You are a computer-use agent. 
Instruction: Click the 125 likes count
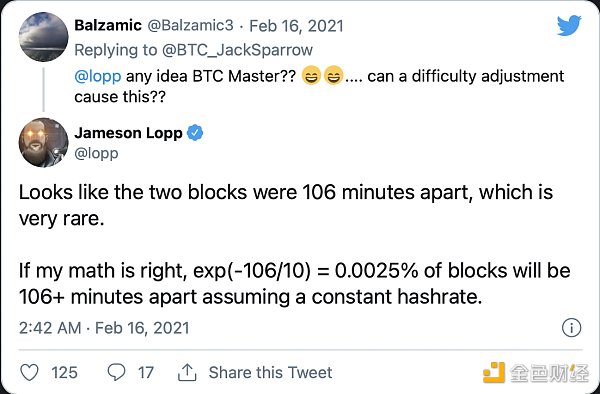[64, 372]
